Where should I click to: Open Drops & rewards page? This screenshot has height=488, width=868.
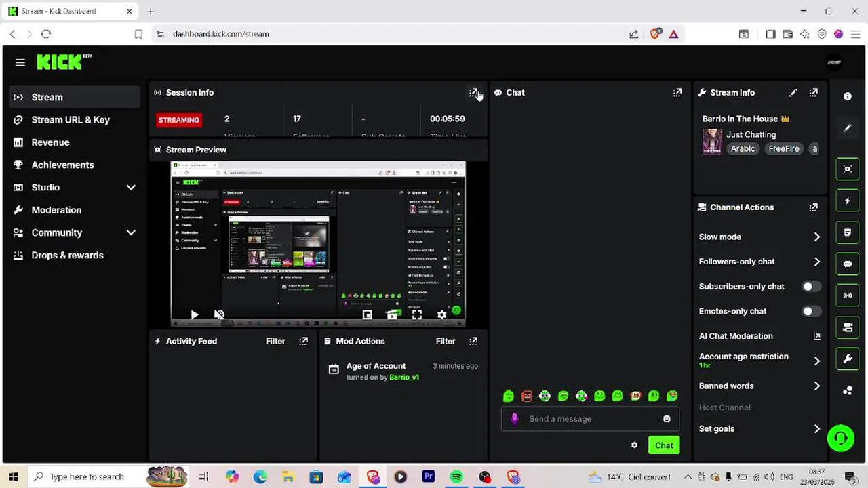click(x=75, y=256)
